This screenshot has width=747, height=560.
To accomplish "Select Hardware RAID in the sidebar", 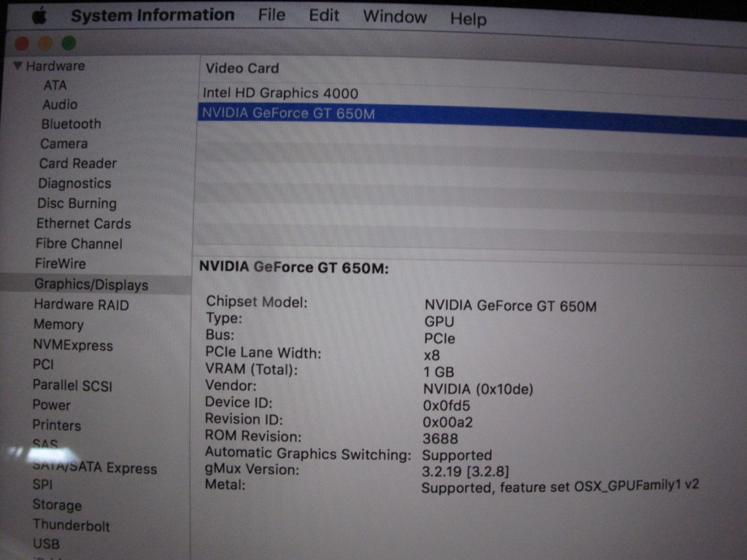I will (81, 305).
